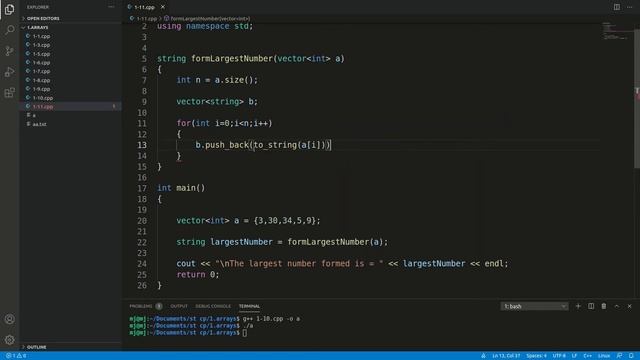The width and height of the screenshot is (640, 360).
Task: Change file encoding UTF-8
Action: [x=559, y=356]
